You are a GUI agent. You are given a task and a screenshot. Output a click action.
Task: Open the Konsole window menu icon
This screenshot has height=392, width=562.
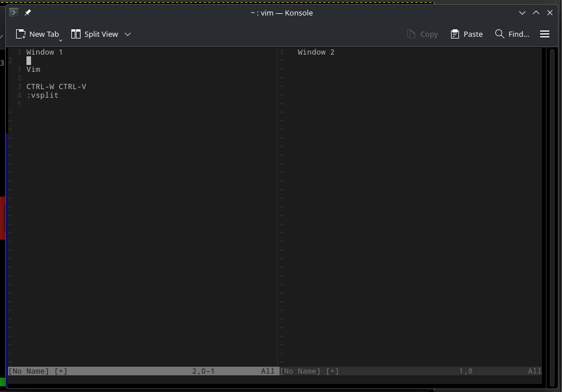click(14, 13)
